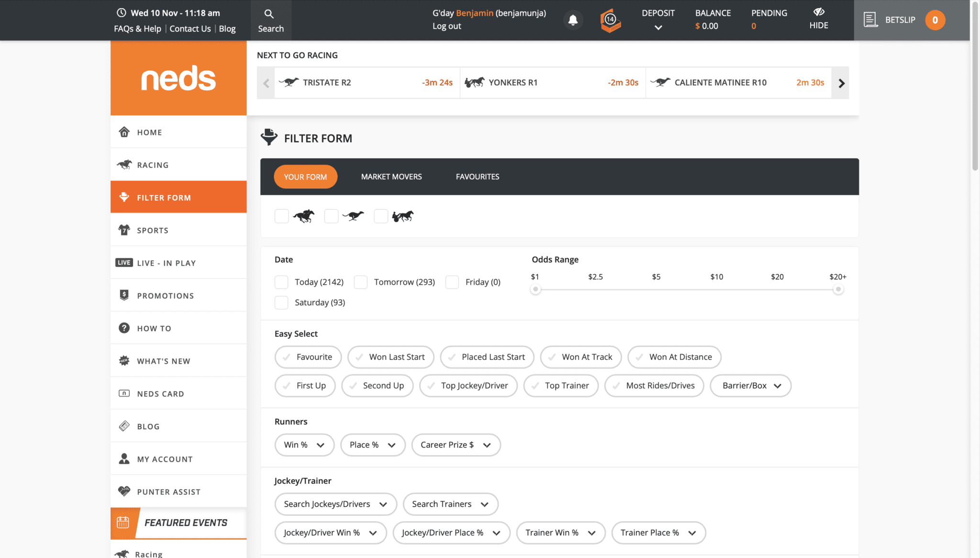The image size is (980, 558).
Task: Tick the harness racing checkbox
Action: pos(381,216)
